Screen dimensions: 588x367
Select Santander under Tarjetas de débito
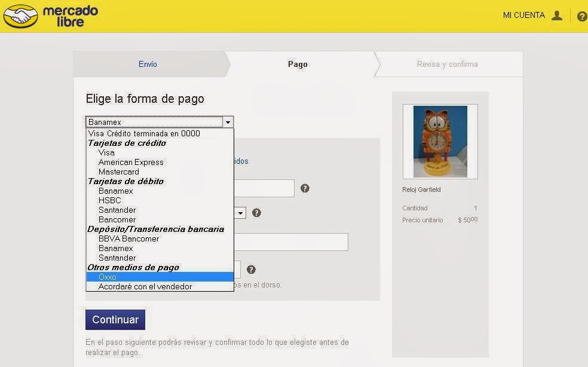(117, 210)
